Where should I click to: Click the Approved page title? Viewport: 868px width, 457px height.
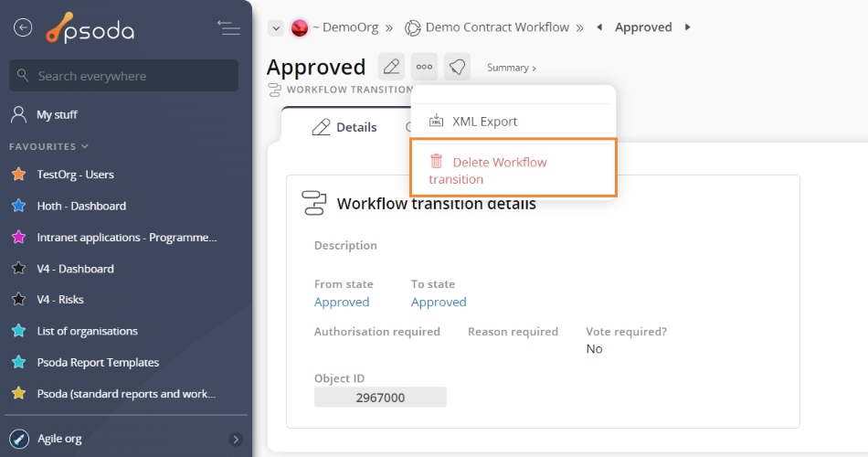316,67
